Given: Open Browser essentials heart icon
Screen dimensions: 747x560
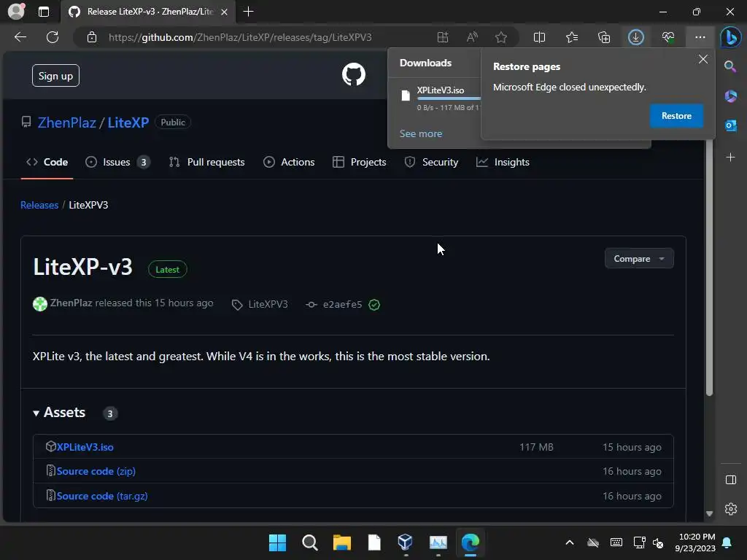Looking at the screenshot, I should (x=668, y=37).
